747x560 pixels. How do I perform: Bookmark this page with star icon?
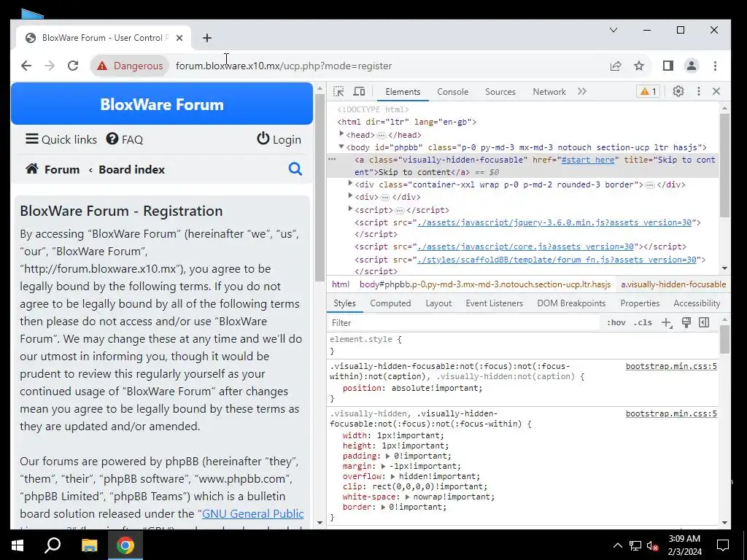pos(639,66)
